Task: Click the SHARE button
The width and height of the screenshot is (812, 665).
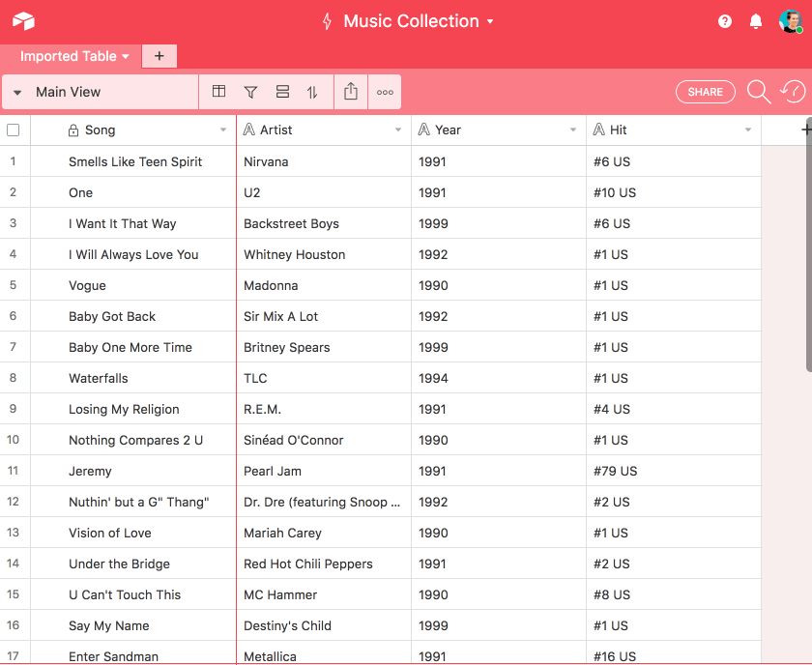Action: 705,92
